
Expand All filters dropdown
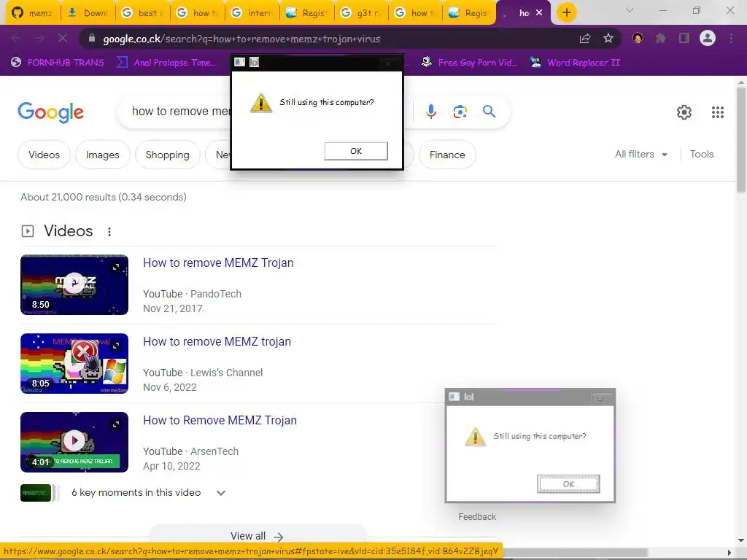tap(640, 155)
